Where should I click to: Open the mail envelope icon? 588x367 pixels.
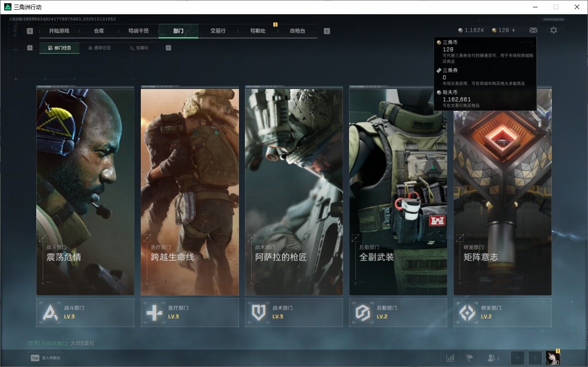pyautogui.click(x=533, y=30)
